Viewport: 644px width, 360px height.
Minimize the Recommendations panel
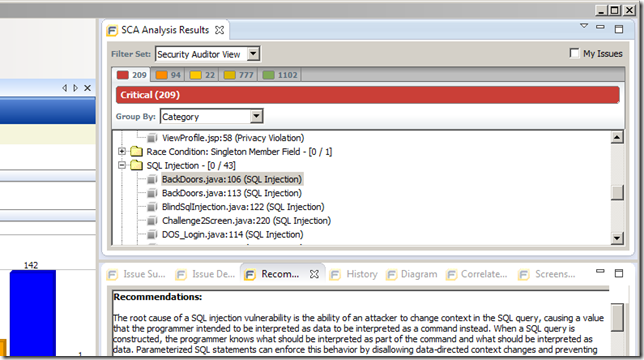click(600, 271)
